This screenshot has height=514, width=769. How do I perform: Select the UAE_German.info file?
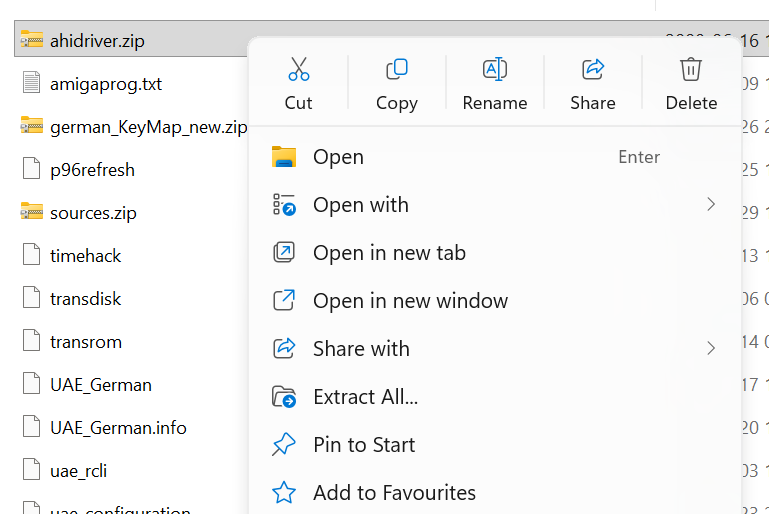(118, 427)
